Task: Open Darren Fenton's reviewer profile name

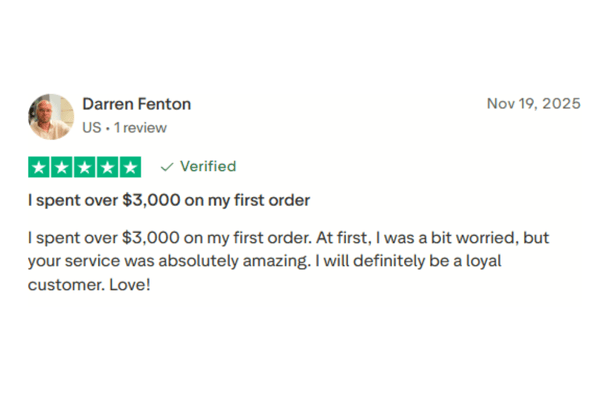Action: click(x=136, y=104)
